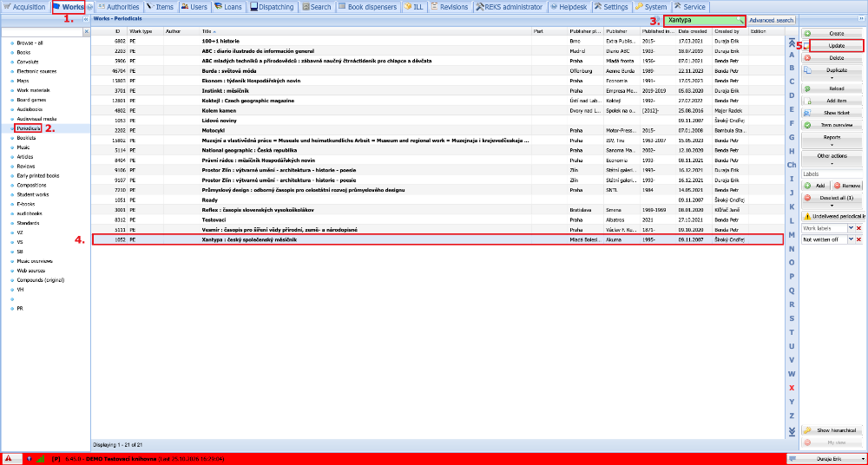Select the Kolem kamen row
This screenshot has height=465, width=868.
(437, 110)
